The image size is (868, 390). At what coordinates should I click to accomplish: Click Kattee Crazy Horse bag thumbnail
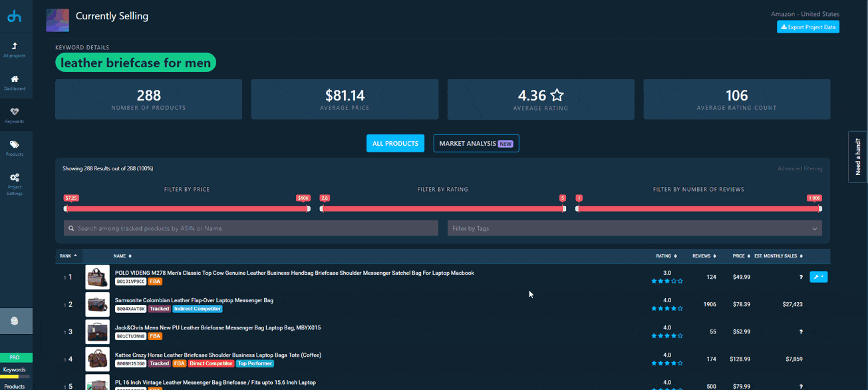97,359
